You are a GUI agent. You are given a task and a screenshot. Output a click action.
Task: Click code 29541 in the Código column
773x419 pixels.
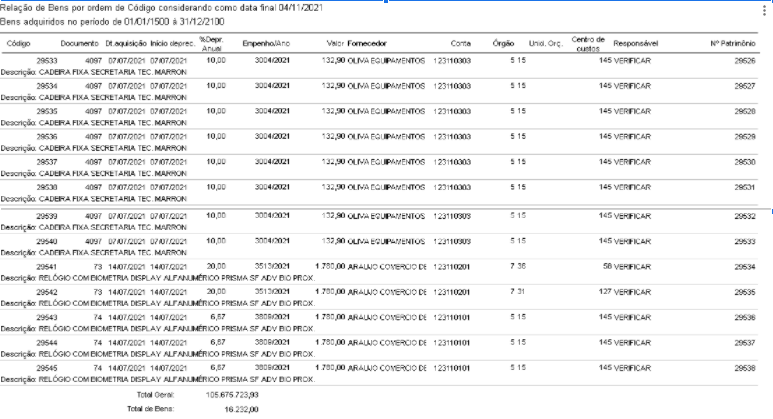tap(47, 267)
